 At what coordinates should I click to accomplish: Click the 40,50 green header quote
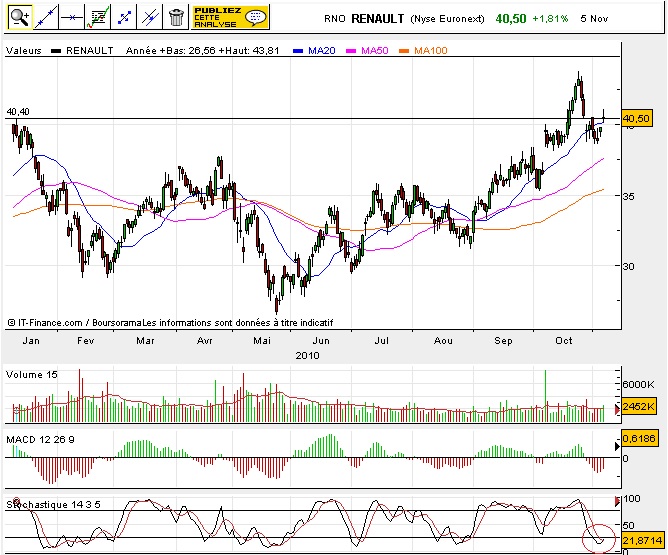[x=511, y=19]
